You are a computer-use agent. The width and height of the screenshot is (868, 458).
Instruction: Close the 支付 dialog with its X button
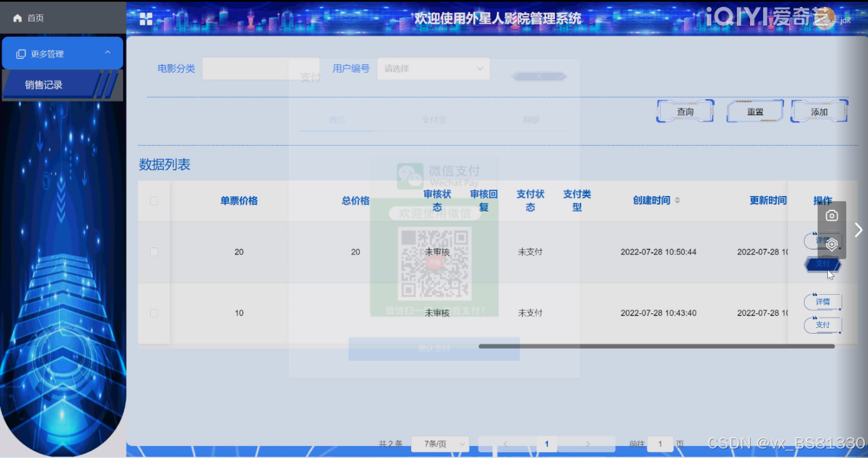539,77
